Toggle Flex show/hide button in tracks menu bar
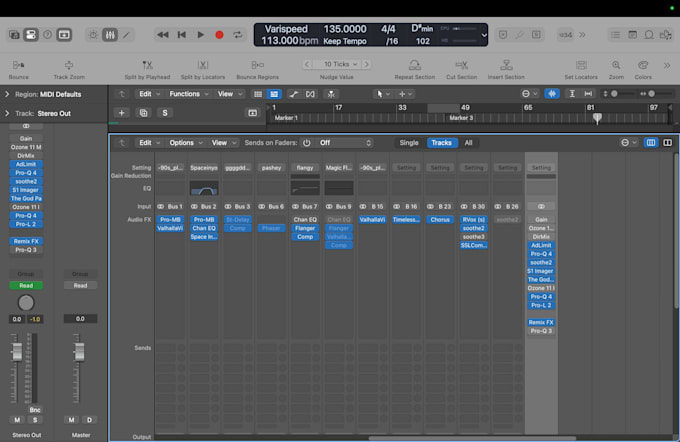The height and width of the screenshot is (442, 680). 310,94
